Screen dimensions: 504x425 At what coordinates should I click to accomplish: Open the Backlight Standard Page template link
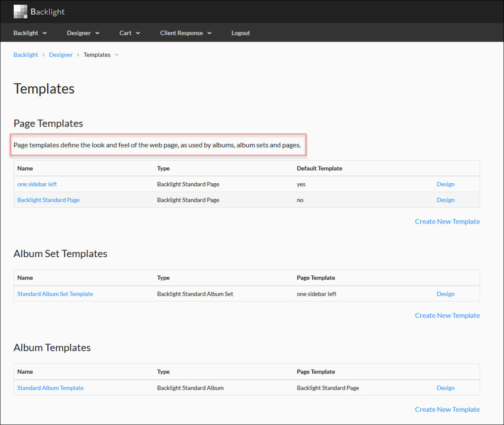tap(48, 200)
